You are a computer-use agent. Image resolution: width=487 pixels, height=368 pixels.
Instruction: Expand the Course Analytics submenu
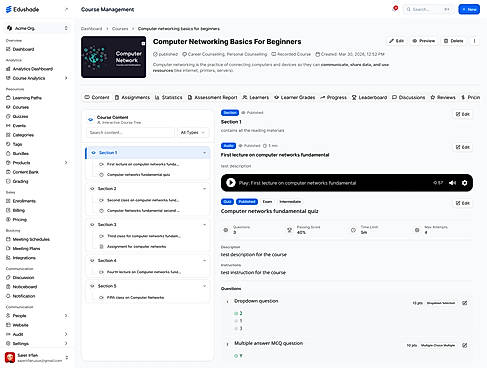point(66,78)
